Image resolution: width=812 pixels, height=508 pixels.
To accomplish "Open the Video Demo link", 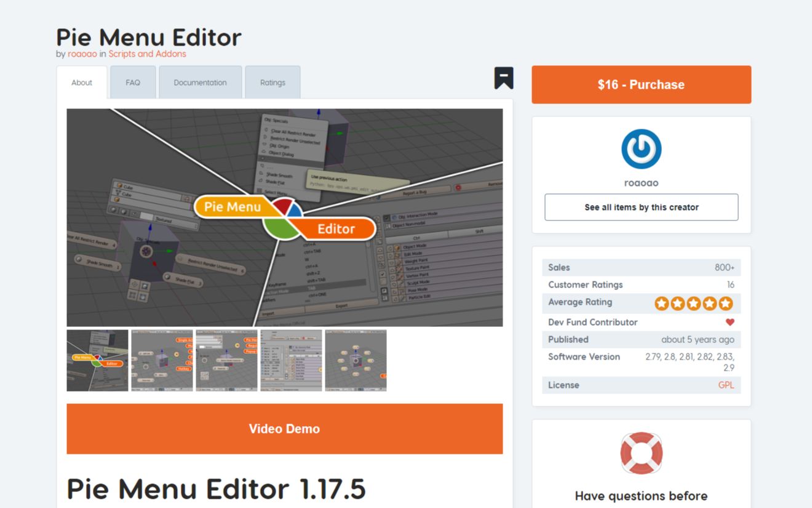I will 284,429.
